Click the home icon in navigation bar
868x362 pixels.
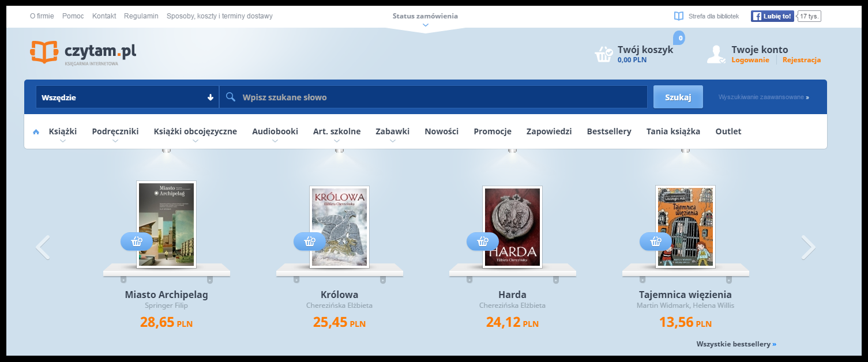tap(36, 132)
